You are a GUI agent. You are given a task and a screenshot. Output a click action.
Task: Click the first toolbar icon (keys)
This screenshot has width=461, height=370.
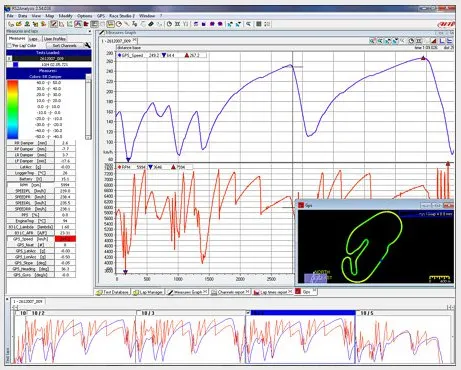tap(11, 24)
